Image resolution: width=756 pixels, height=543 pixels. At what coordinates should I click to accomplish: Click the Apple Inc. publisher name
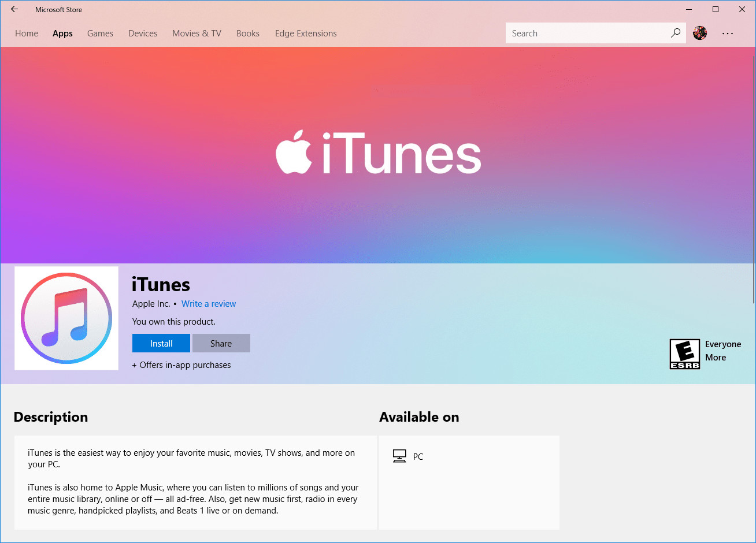[x=151, y=304]
